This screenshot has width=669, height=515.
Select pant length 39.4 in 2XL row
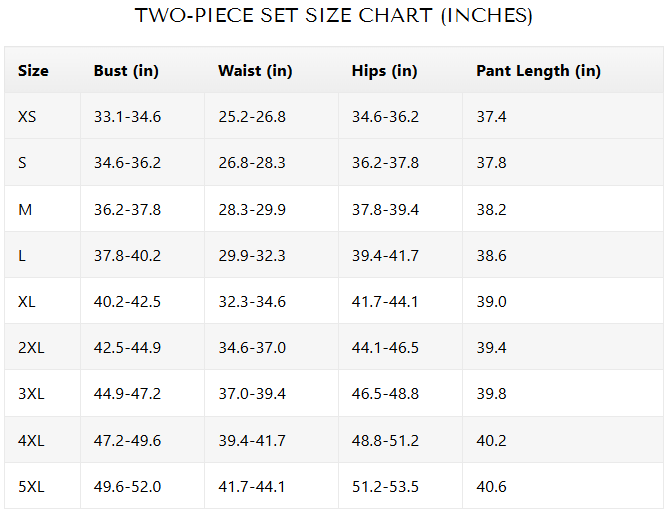491,348
